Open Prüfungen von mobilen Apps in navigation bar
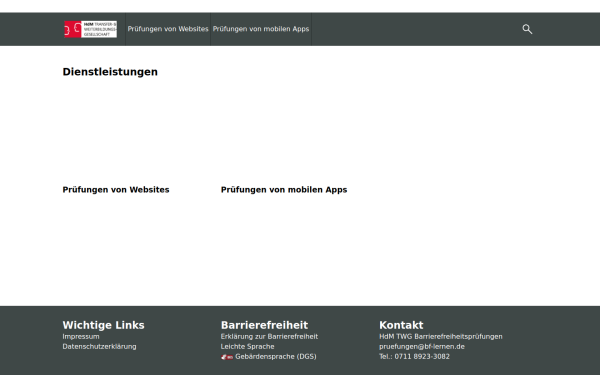 pos(261,29)
